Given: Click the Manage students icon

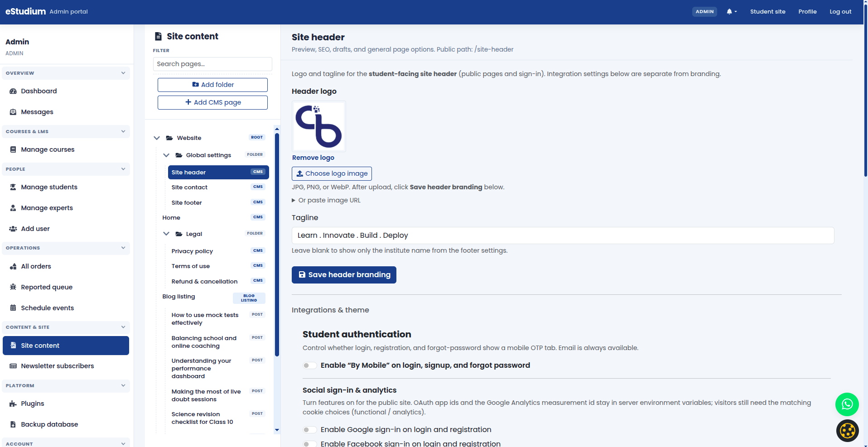Looking at the screenshot, I should (13, 187).
